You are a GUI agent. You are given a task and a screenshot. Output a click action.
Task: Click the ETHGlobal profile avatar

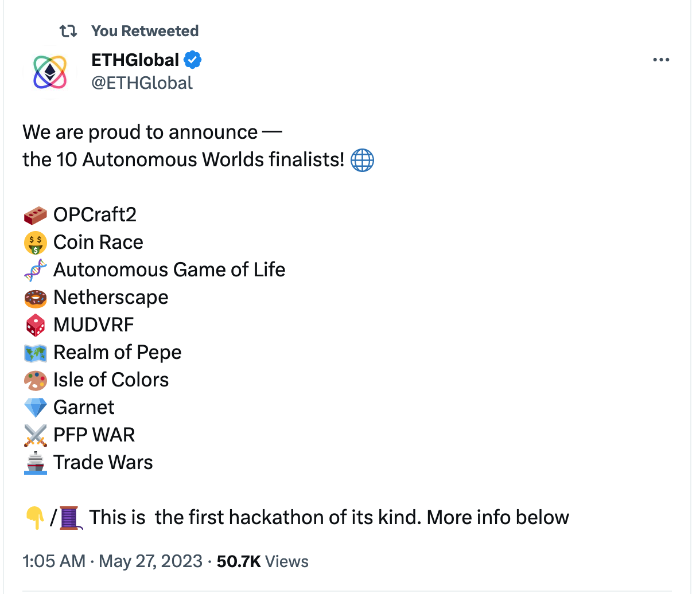50,72
